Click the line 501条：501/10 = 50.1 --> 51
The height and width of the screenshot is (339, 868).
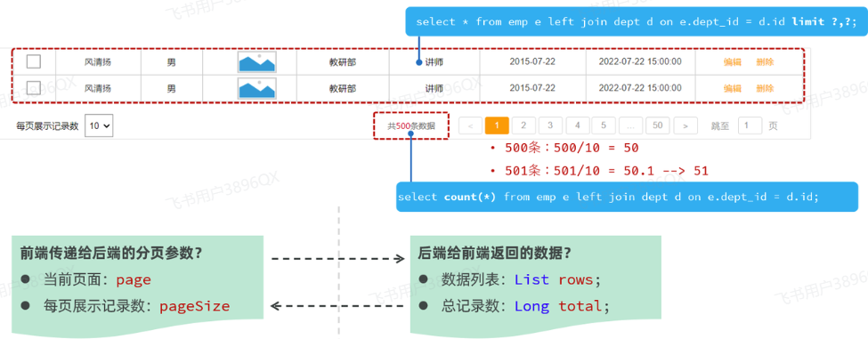607,171
